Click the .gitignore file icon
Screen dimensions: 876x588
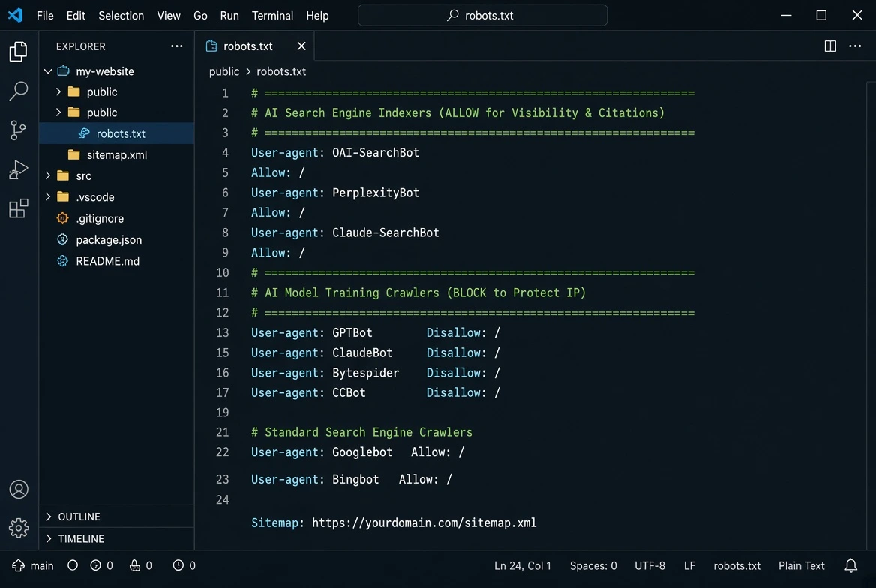point(62,218)
